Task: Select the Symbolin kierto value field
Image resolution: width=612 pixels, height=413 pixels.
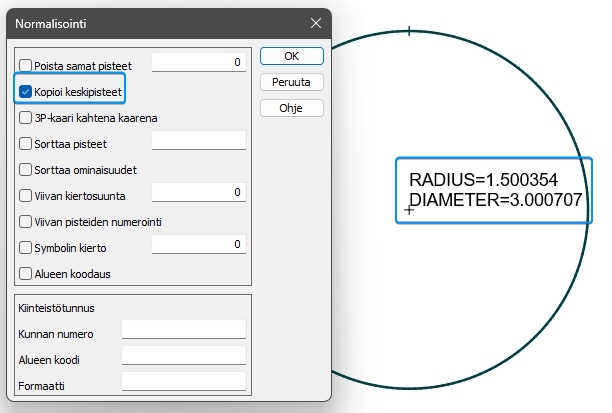Action: tap(198, 244)
